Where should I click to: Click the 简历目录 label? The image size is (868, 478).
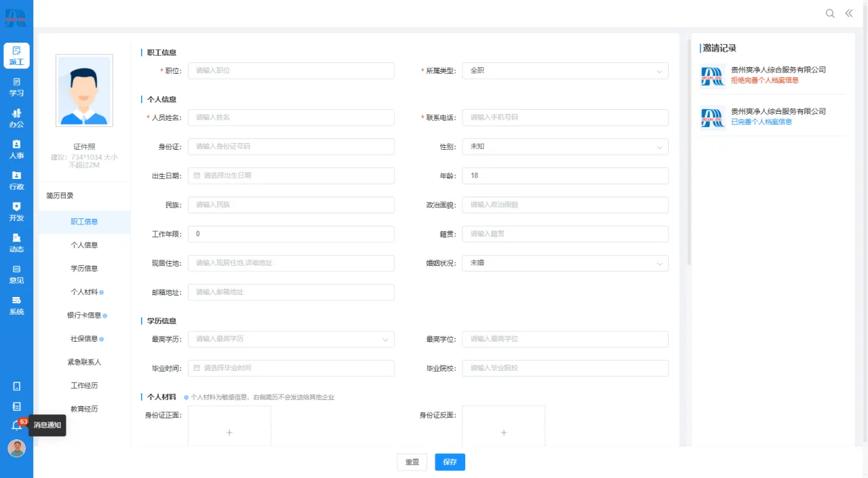click(60, 196)
